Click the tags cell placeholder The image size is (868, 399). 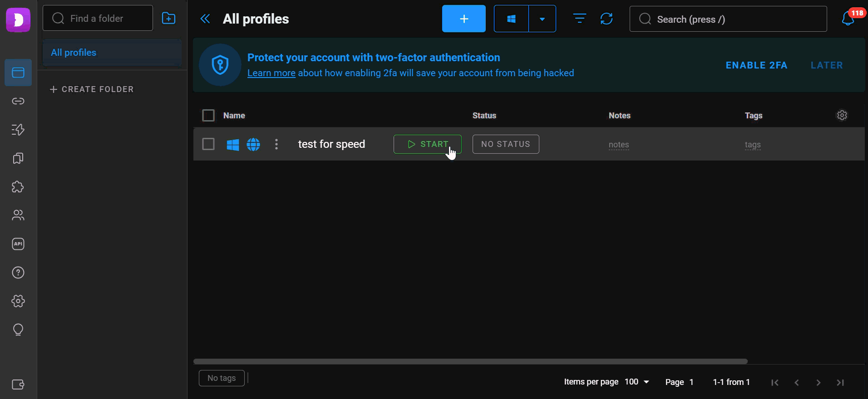pos(753,145)
